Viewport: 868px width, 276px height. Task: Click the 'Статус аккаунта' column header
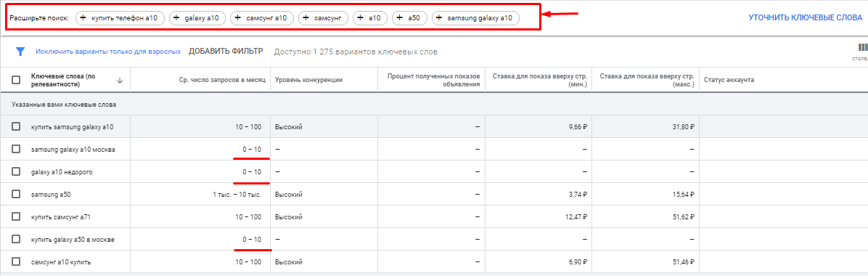pos(729,81)
